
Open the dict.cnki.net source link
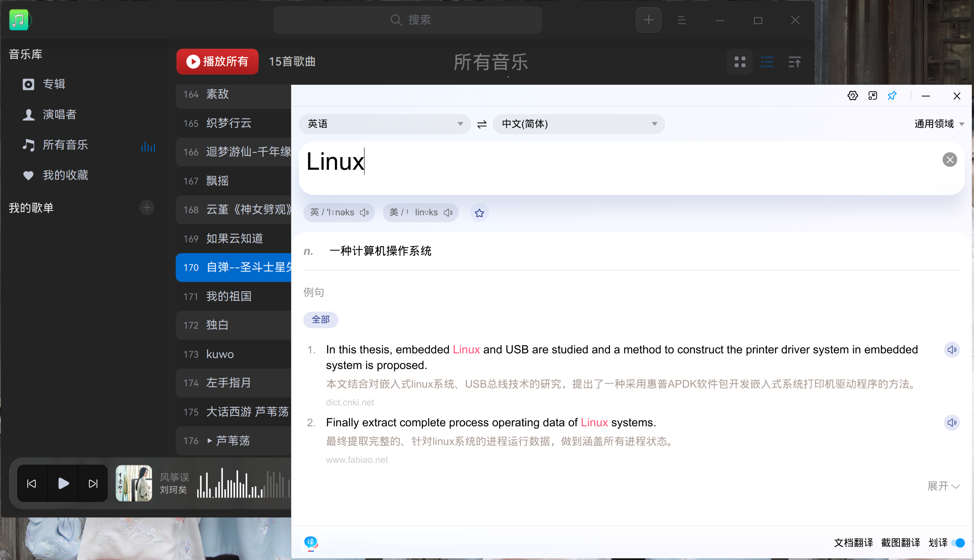350,402
